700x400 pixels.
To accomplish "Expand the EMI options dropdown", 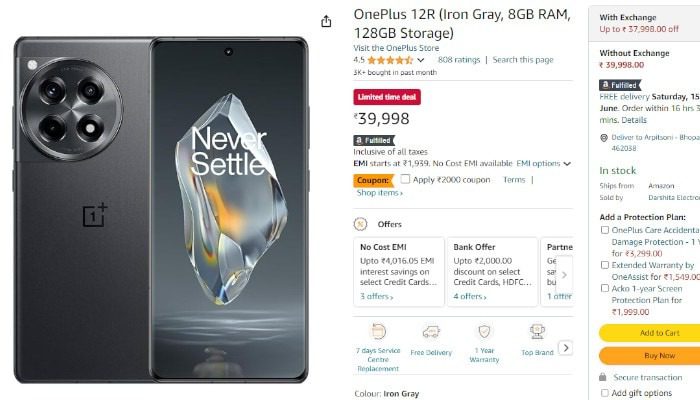I will pyautogui.click(x=567, y=163).
